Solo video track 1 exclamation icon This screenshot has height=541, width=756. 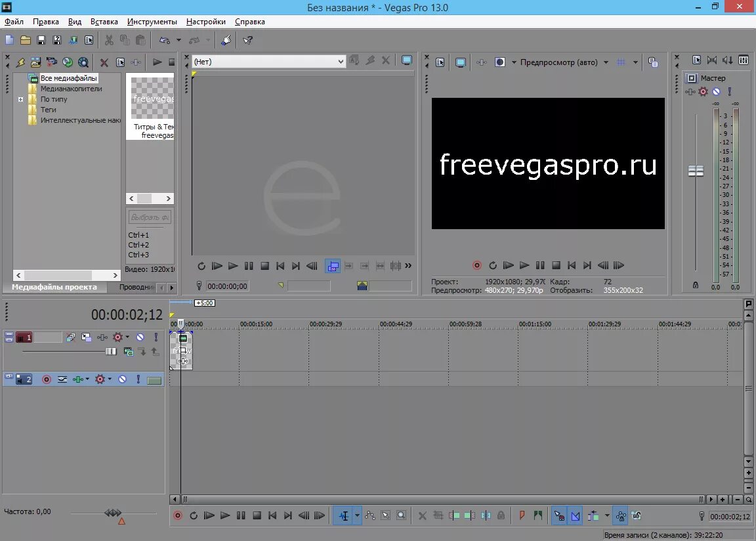156,337
